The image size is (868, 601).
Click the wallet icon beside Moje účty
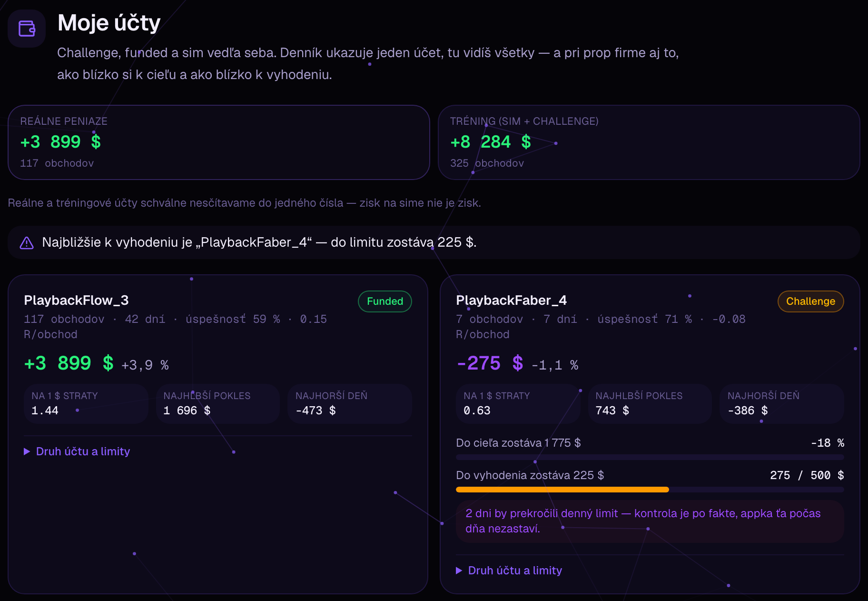click(x=27, y=29)
